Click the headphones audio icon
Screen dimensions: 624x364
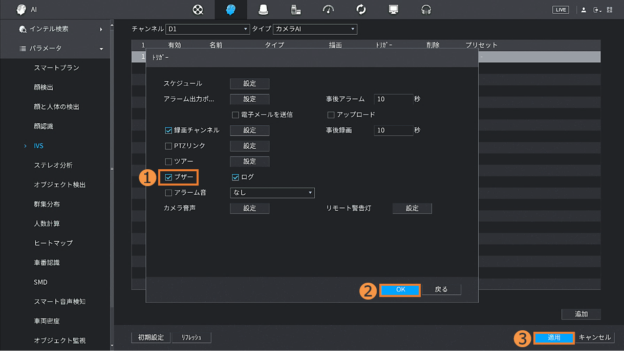(426, 10)
